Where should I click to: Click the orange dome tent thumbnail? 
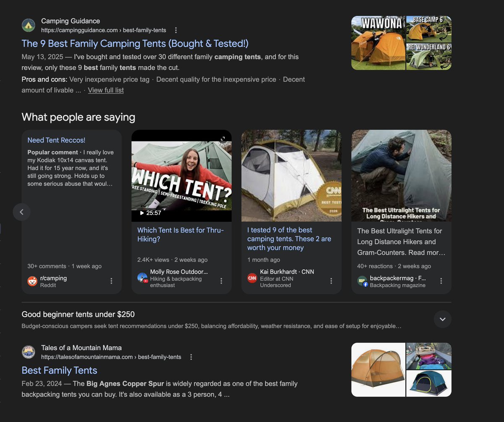click(x=378, y=370)
